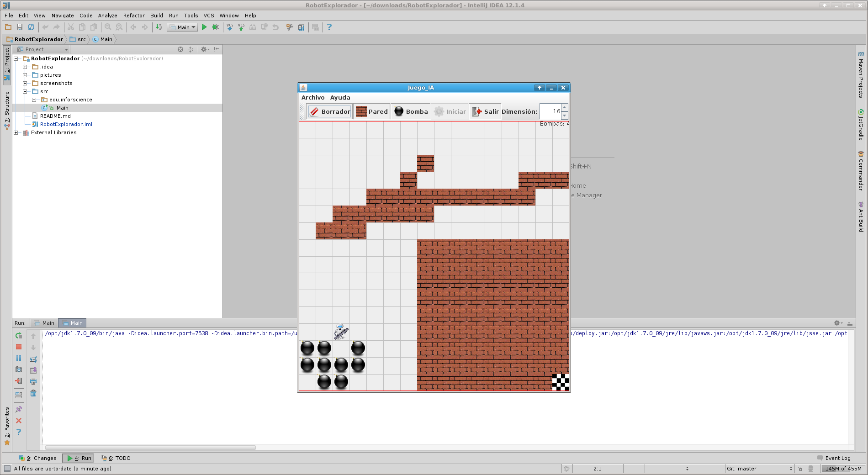Open the File menu
868x475 pixels.
(x=9, y=16)
